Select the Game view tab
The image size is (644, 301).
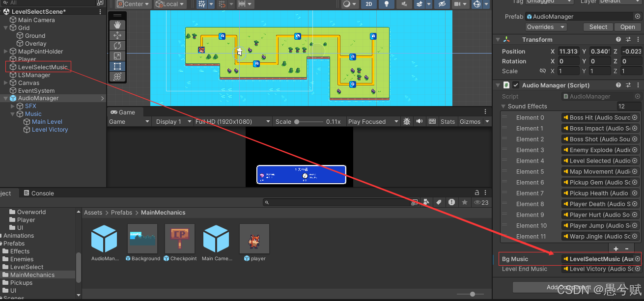[x=122, y=112]
